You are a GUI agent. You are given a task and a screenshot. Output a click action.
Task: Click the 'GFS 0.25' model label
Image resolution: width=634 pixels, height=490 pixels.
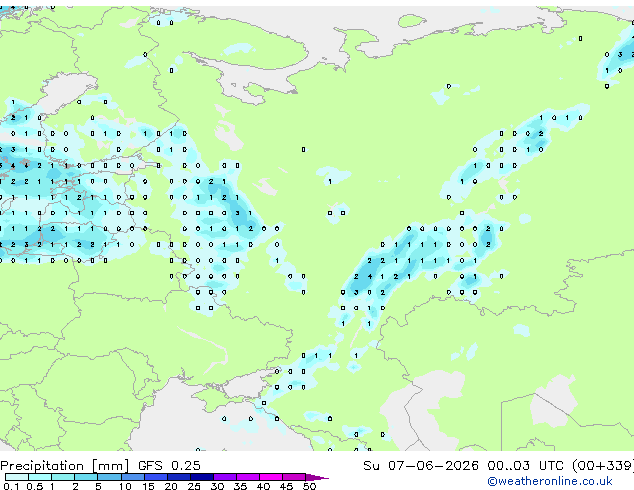(169, 466)
